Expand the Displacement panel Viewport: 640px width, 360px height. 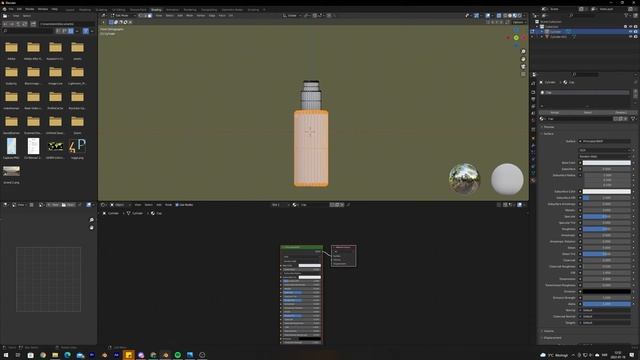[552, 338]
